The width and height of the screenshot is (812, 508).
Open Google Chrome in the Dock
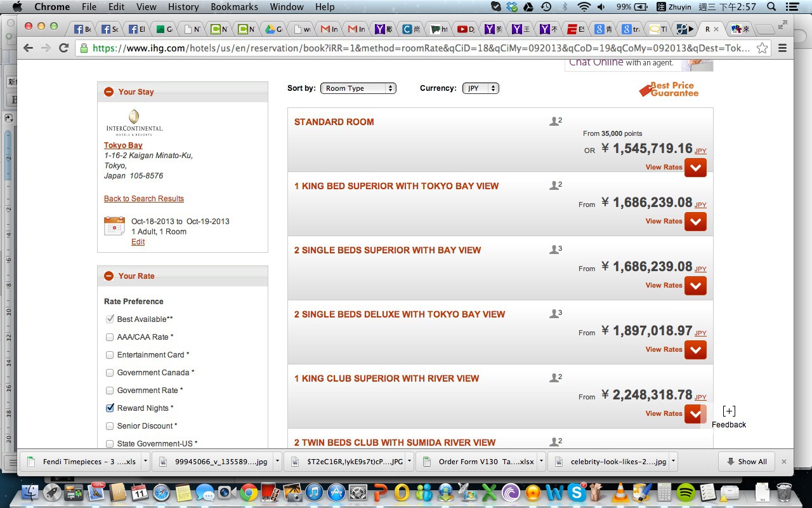point(249,492)
